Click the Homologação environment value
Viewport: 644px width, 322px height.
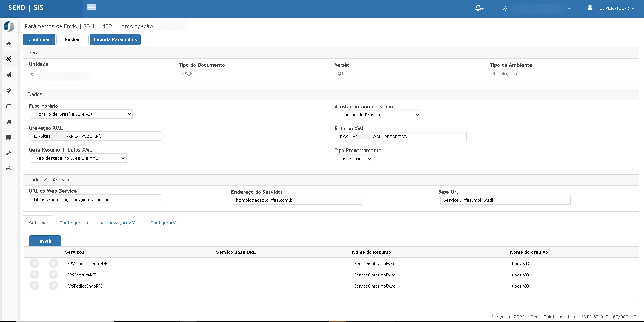(505, 74)
